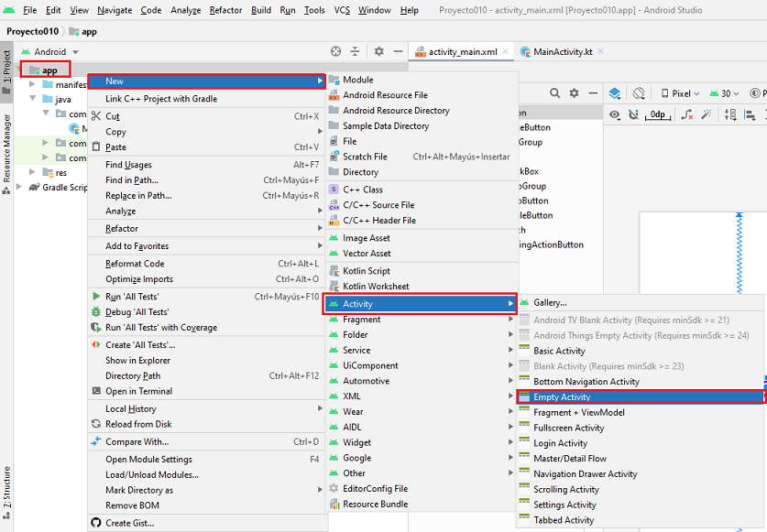
Task: Select Settings Activity template
Action: 641,505
